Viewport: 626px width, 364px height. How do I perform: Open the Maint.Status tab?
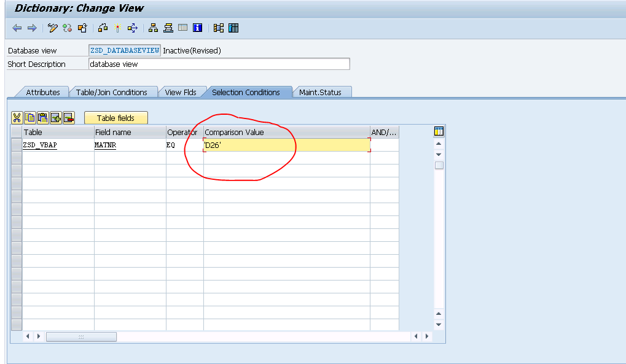(322, 91)
